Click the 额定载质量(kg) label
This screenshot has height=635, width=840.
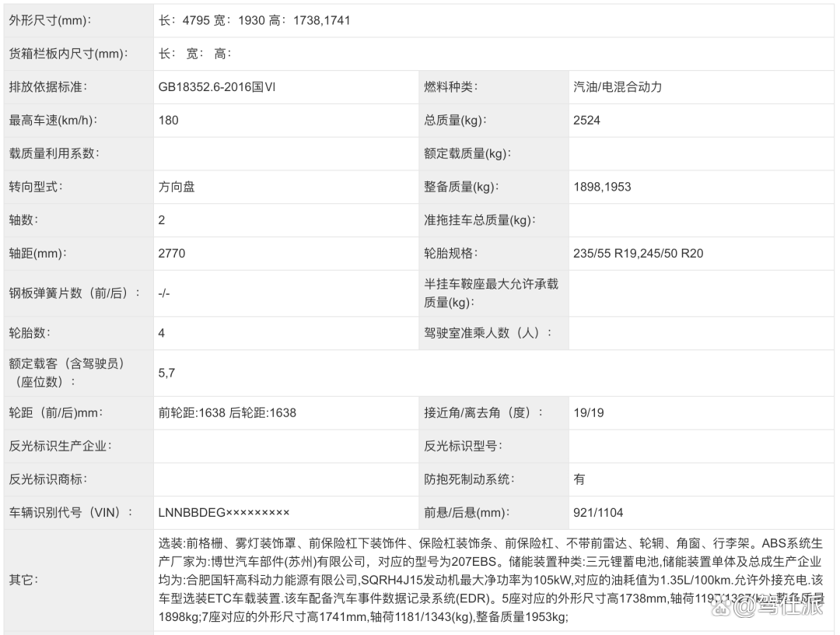point(467,153)
